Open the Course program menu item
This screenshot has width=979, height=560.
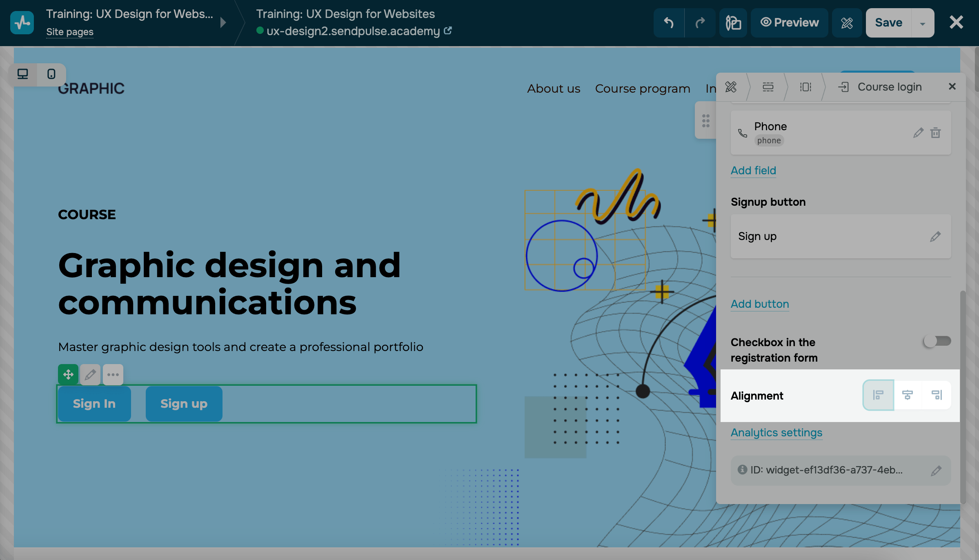(x=642, y=89)
